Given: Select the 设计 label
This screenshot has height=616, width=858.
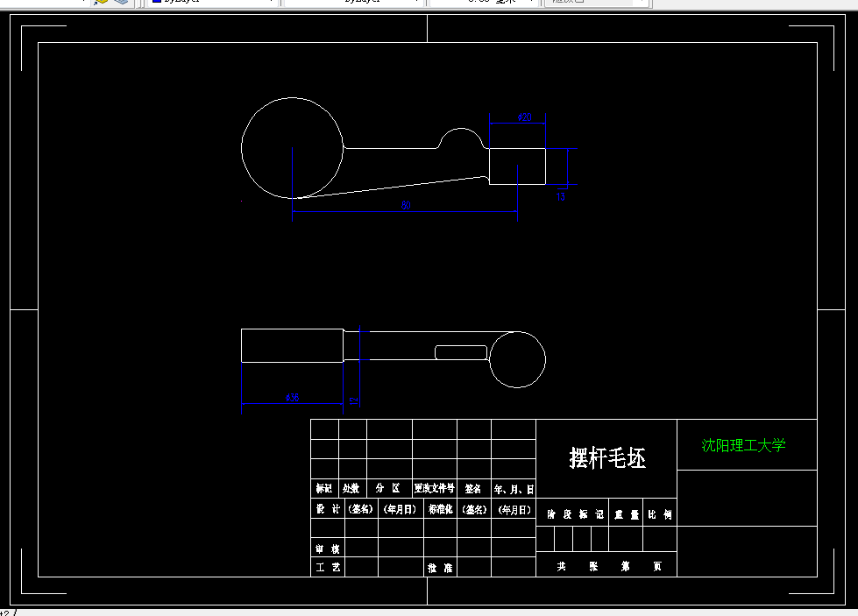Looking at the screenshot, I should tap(328, 509).
